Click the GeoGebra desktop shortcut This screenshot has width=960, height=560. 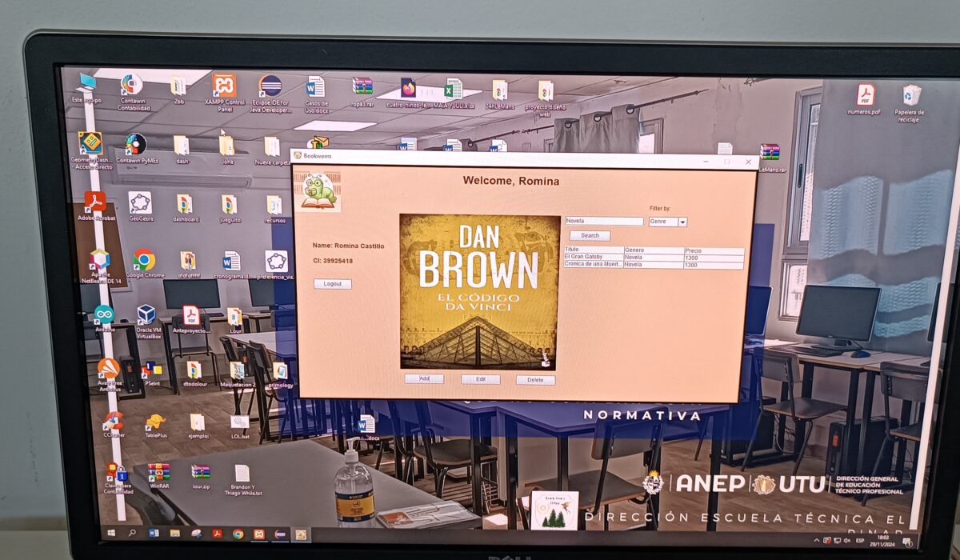[140, 203]
